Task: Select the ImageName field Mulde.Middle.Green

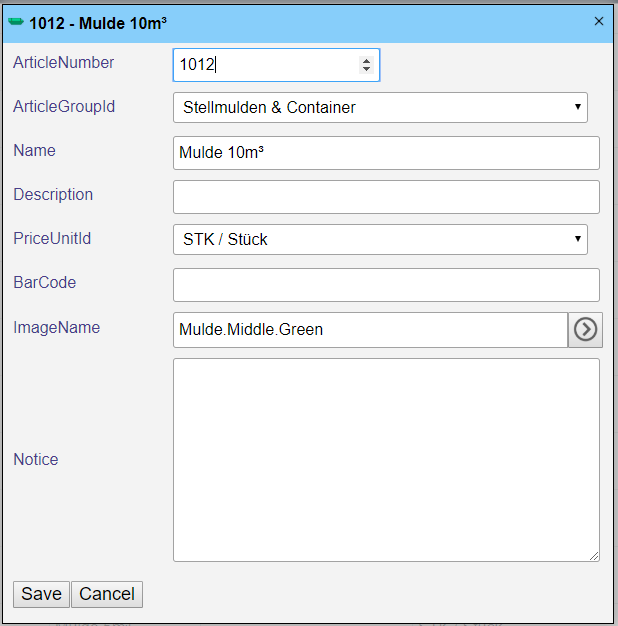Action: click(x=370, y=330)
